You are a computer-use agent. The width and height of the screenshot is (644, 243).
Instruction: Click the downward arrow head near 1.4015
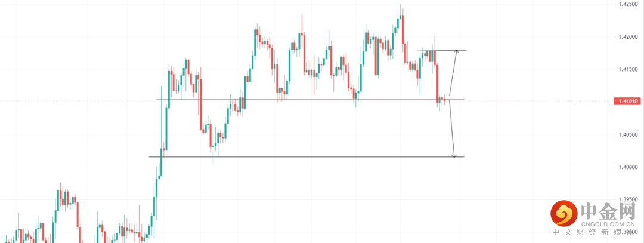tap(454, 155)
